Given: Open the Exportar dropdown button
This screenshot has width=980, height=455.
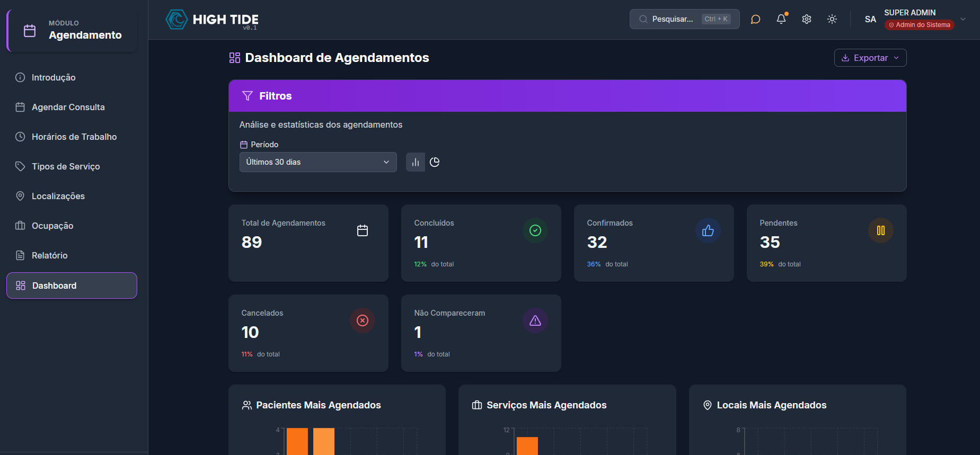Looking at the screenshot, I should tap(870, 58).
